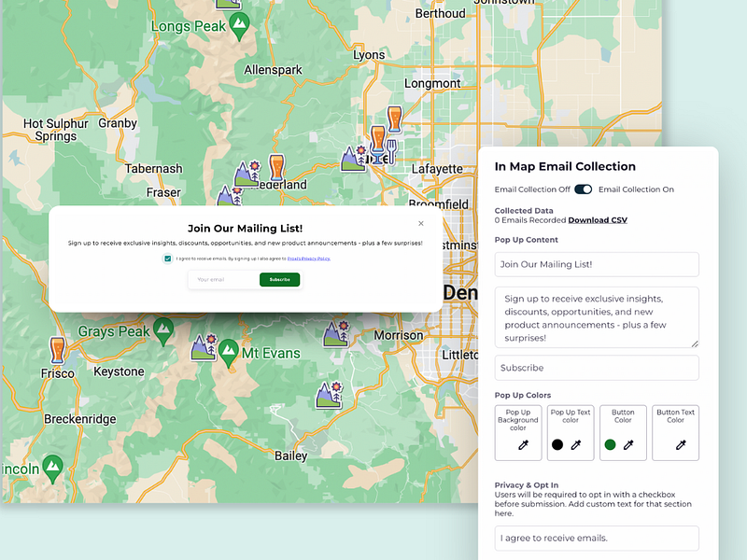Click the 0 Emails Recorded text

coord(530,220)
